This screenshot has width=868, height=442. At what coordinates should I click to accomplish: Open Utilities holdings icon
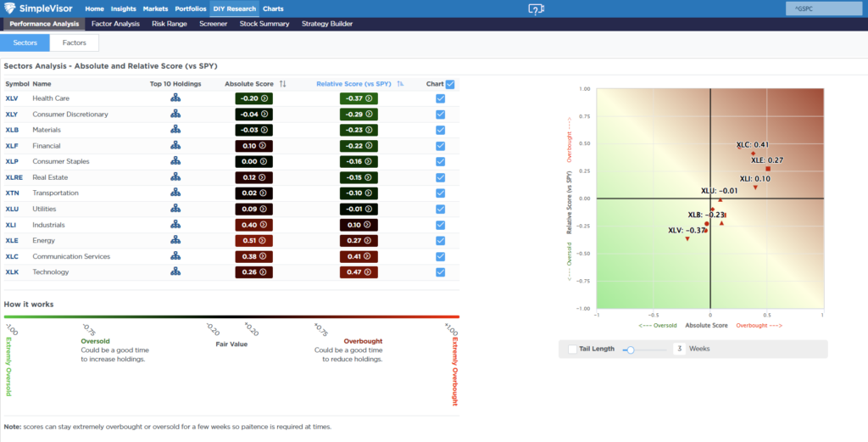175,209
